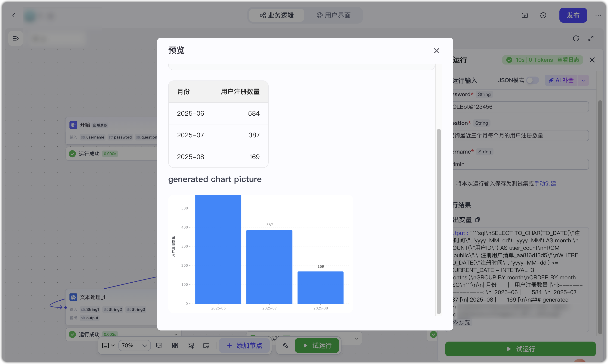Expand the 文本处理_1 run result details
The image size is (608, 364).
click(x=176, y=334)
